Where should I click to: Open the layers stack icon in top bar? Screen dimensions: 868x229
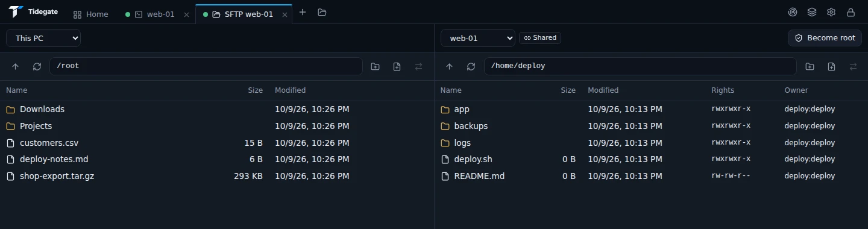[812, 12]
